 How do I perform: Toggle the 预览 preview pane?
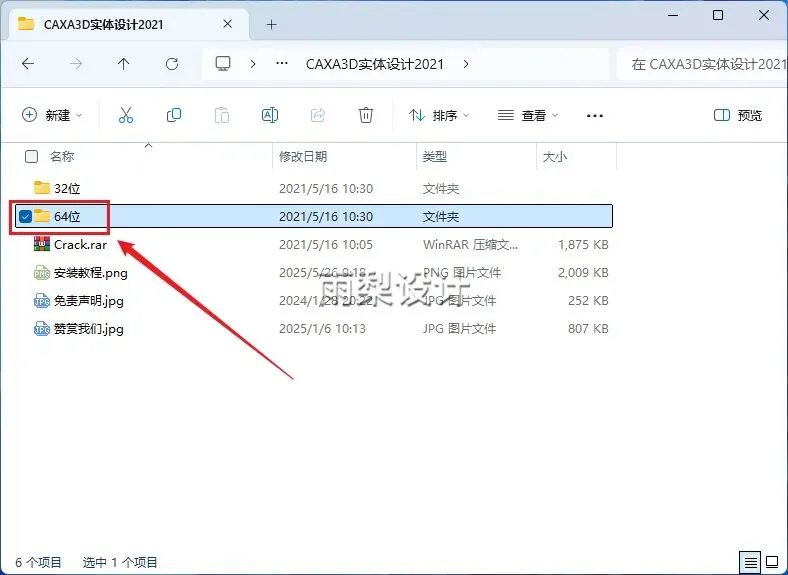click(738, 116)
